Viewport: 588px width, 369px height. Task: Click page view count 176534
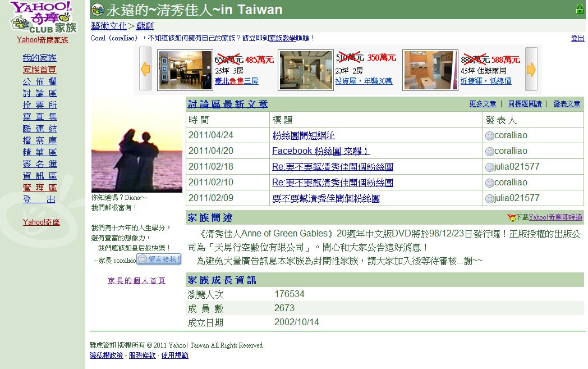[x=290, y=294]
